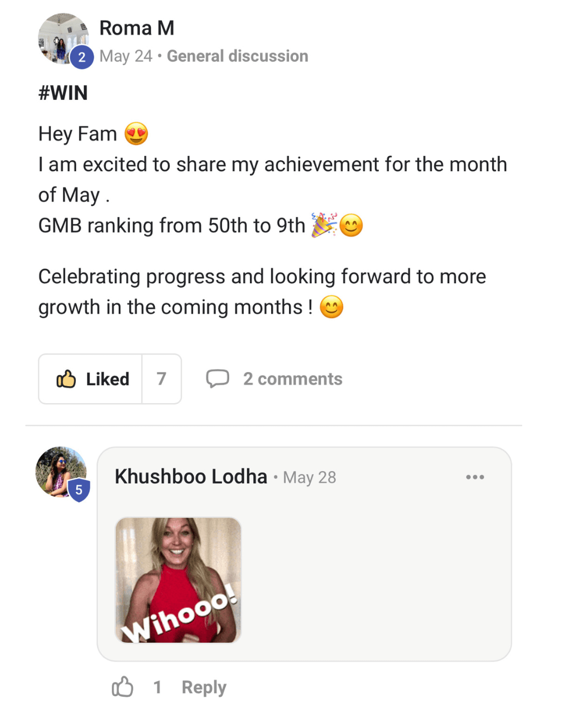Click the May 24 post date
This screenshot has width=588, height=719.
[126, 56]
